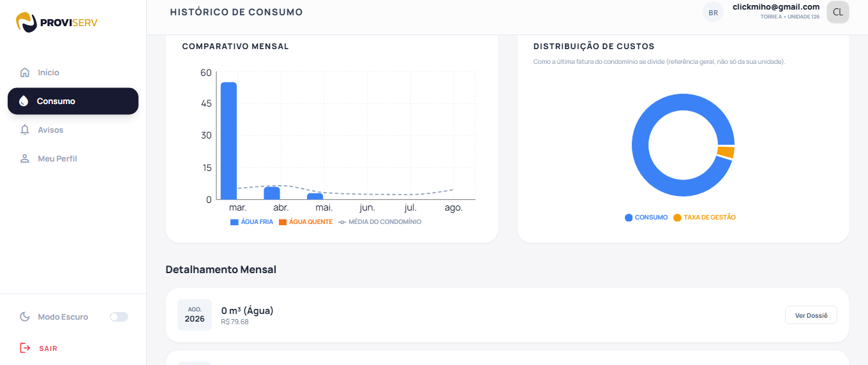The height and width of the screenshot is (365, 868).
Task: Click the Consumo legend color dot
Action: [x=629, y=218]
